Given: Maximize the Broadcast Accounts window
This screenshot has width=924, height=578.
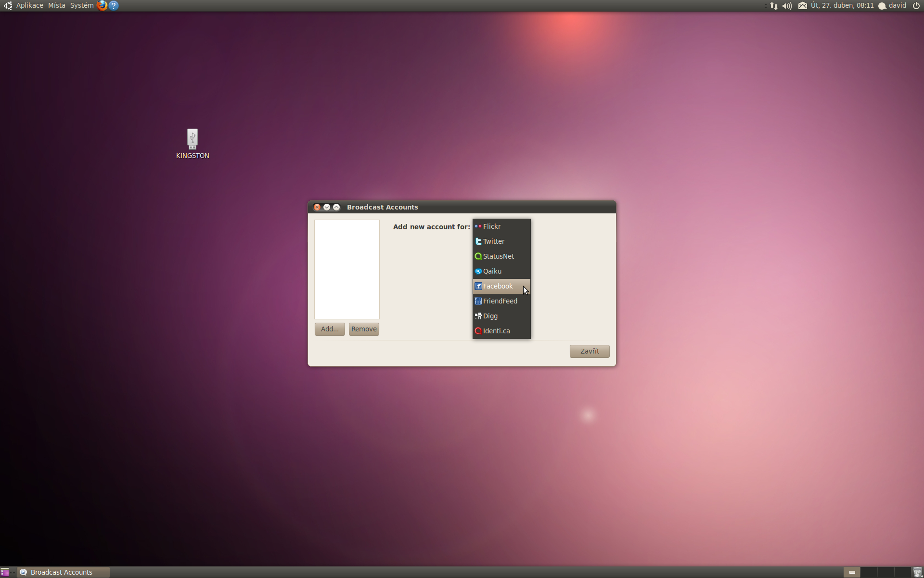Looking at the screenshot, I should 336,207.
